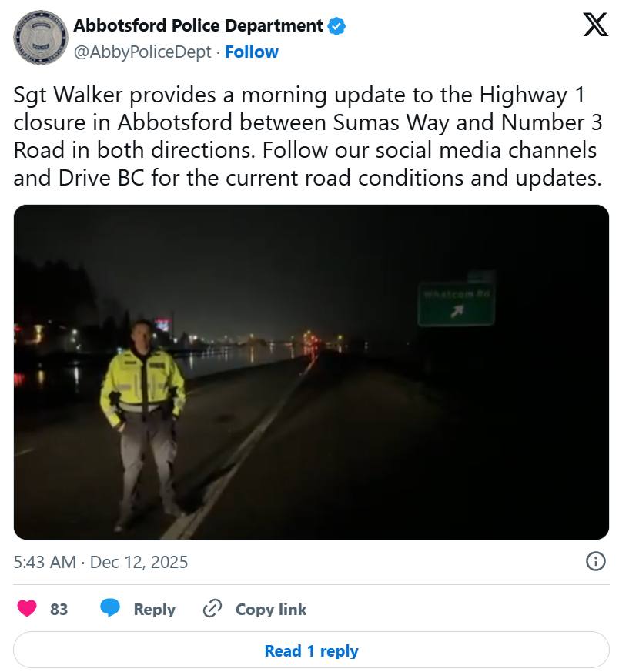619x672 pixels.
Task: Click the blue reply speech bubble icon
Action: [110, 609]
